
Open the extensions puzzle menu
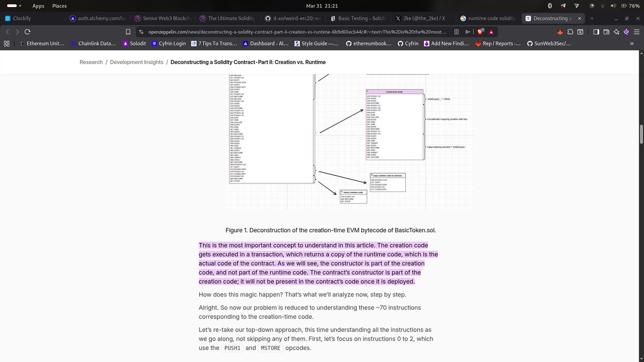point(571,31)
